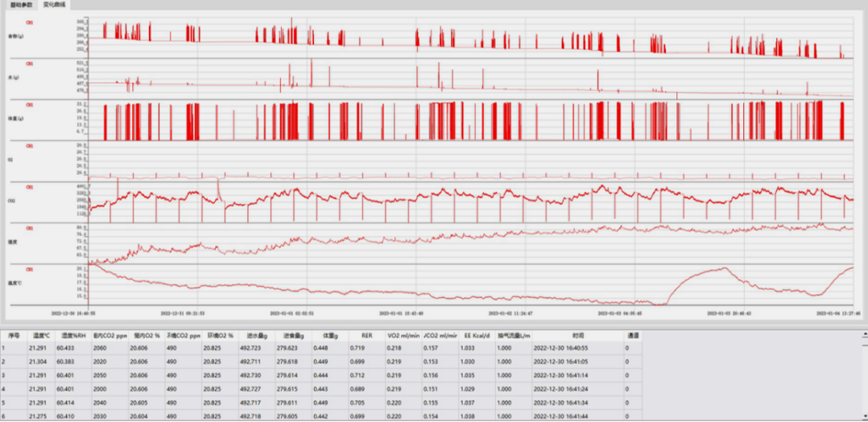Screen dimensions: 868x422
Task: Click the 食物(g) chart CH1 legend label
Action: [x=30, y=23]
